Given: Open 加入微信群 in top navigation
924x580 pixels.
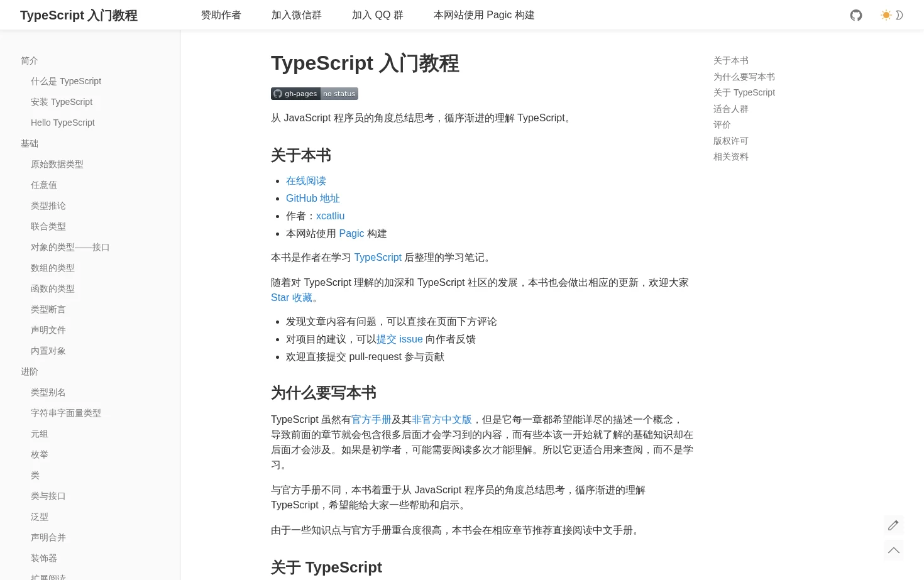Looking at the screenshot, I should 297,15.
